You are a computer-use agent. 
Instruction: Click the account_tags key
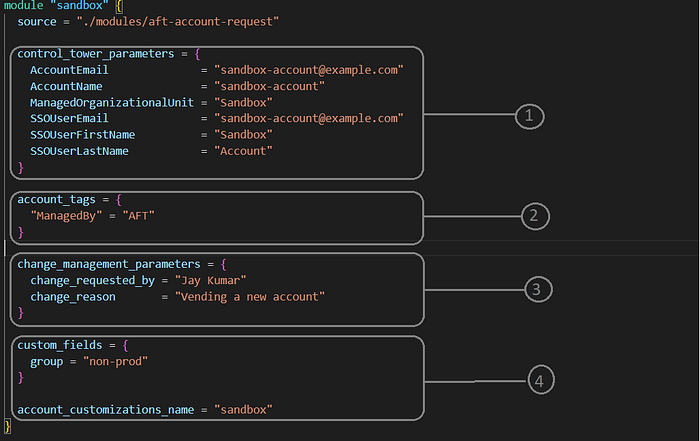coord(56,200)
